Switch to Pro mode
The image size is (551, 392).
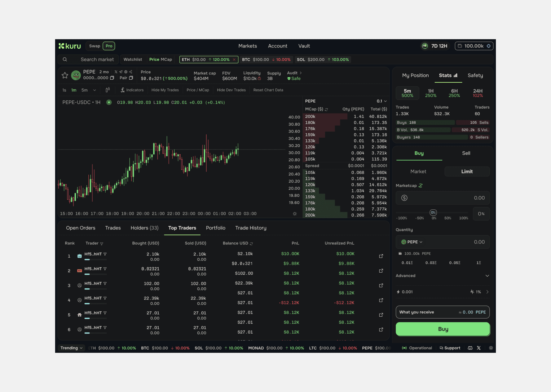coord(109,46)
